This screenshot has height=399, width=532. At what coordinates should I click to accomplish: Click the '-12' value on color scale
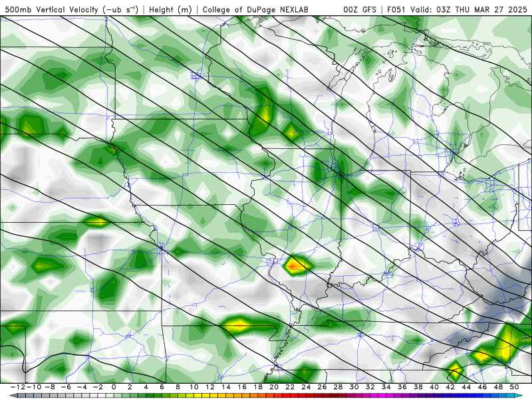[x=18, y=387]
